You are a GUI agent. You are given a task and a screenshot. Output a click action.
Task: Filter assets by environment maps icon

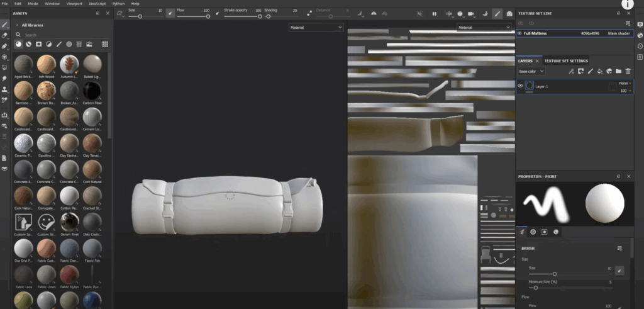click(89, 44)
